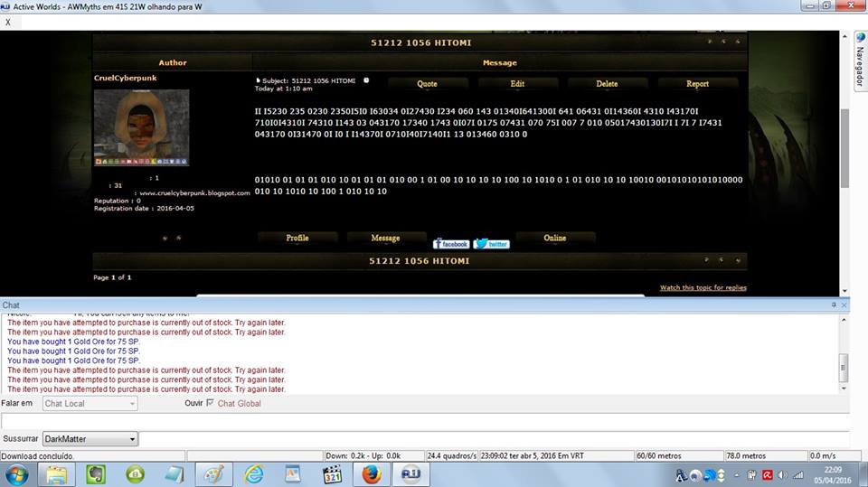The image size is (868, 487).
Task: Open Sussurrar DarkMatter dropdown
Action: point(90,439)
